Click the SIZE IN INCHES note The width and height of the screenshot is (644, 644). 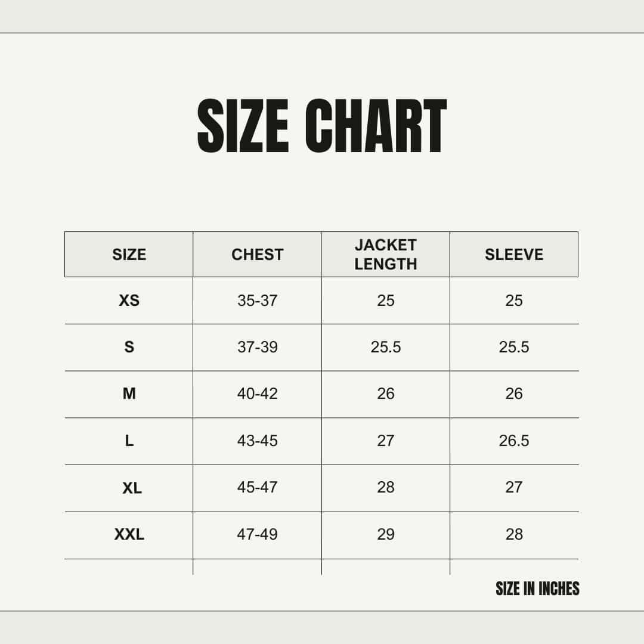(537, 589)
